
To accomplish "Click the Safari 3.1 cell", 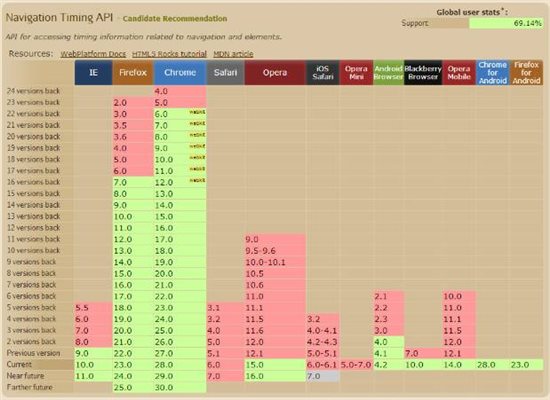I will click(226, 308).
